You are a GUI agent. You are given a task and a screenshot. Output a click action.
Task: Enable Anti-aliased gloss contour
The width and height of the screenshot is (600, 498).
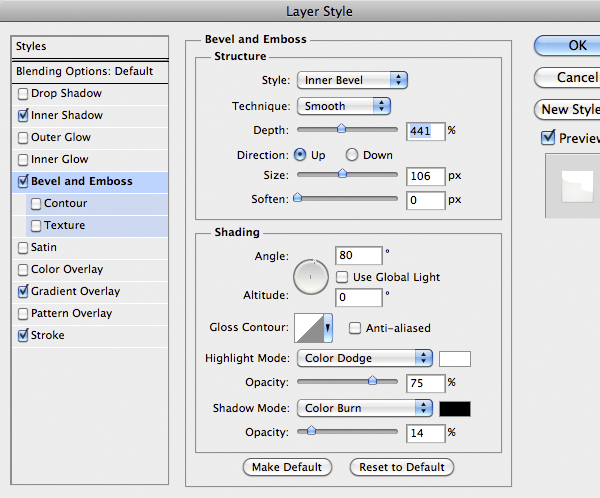coord(355,328)
